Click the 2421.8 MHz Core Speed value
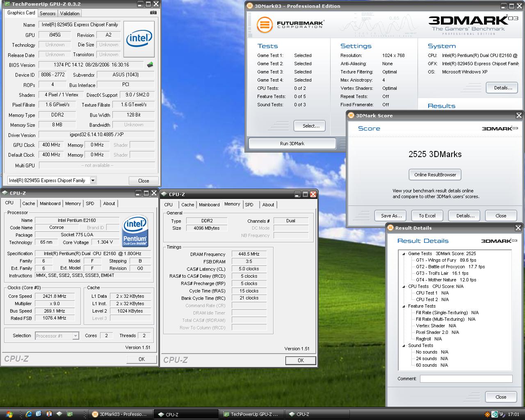This screenshot has height=420, width=525. 55,296
